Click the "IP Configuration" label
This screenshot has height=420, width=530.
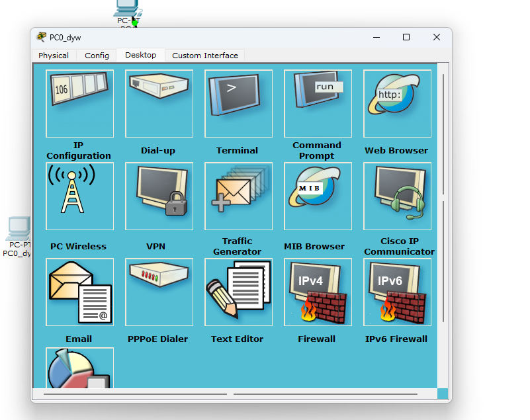point(79,150)
